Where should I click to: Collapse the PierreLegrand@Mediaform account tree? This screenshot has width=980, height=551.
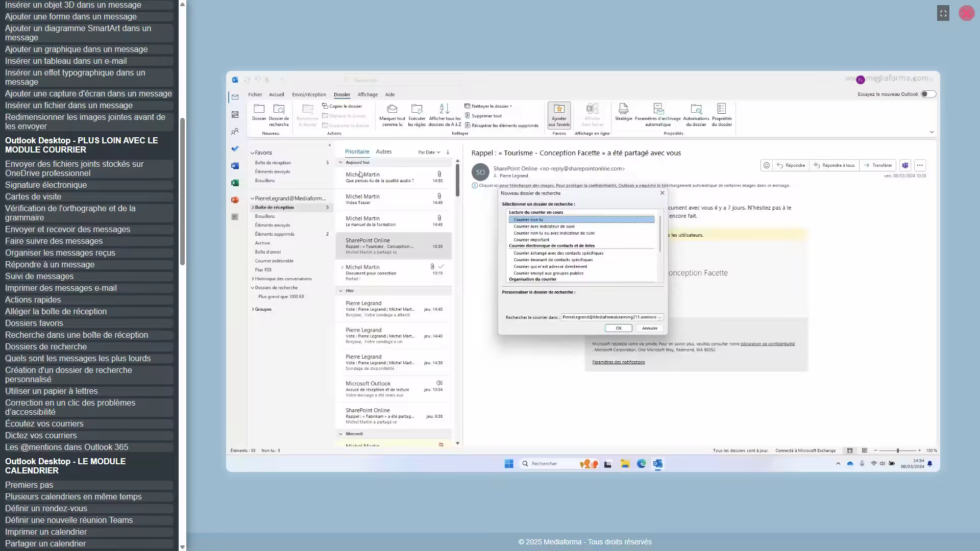pyautogui.click(x=252, y=198)
